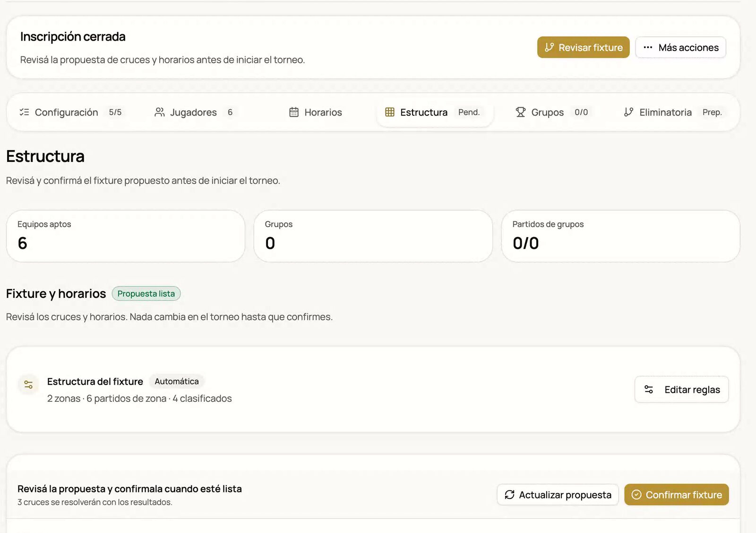The height and width of the screenshot is (533, 756).
Task: Click the sliders icon in Editar reglas
Action: (x=649, y=389)
